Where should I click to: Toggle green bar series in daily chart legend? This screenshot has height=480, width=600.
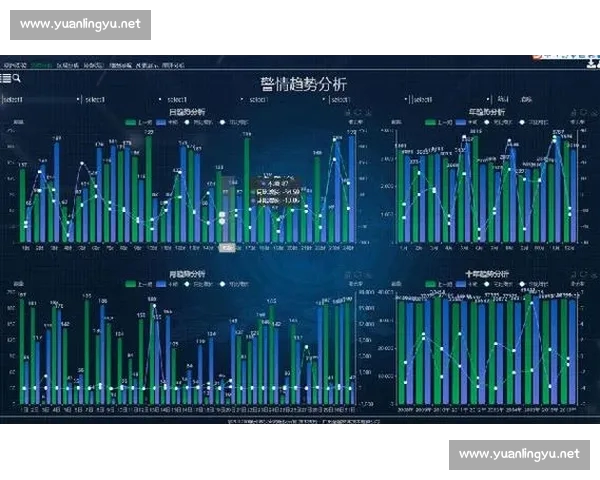pos(129,122)
